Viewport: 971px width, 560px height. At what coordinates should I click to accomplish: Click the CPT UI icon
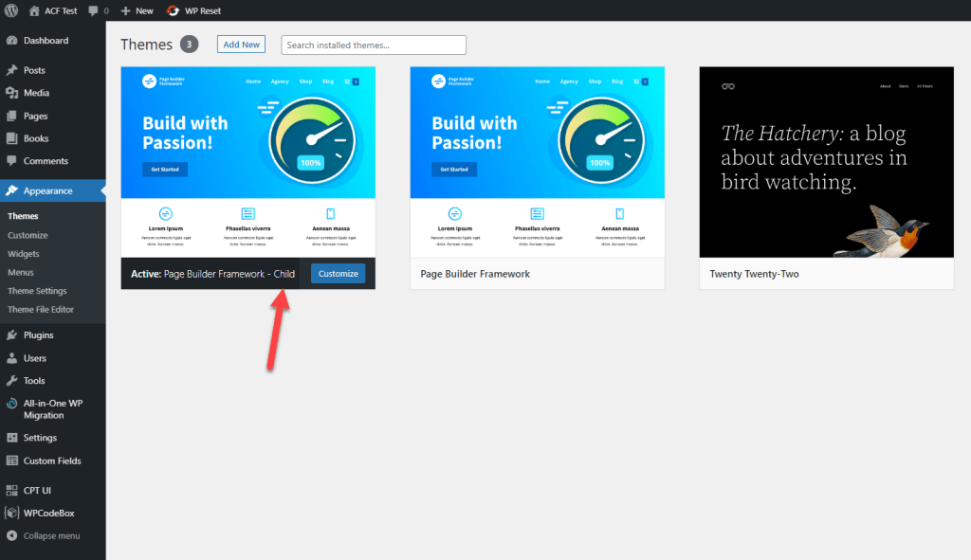[x=11, y=490]
